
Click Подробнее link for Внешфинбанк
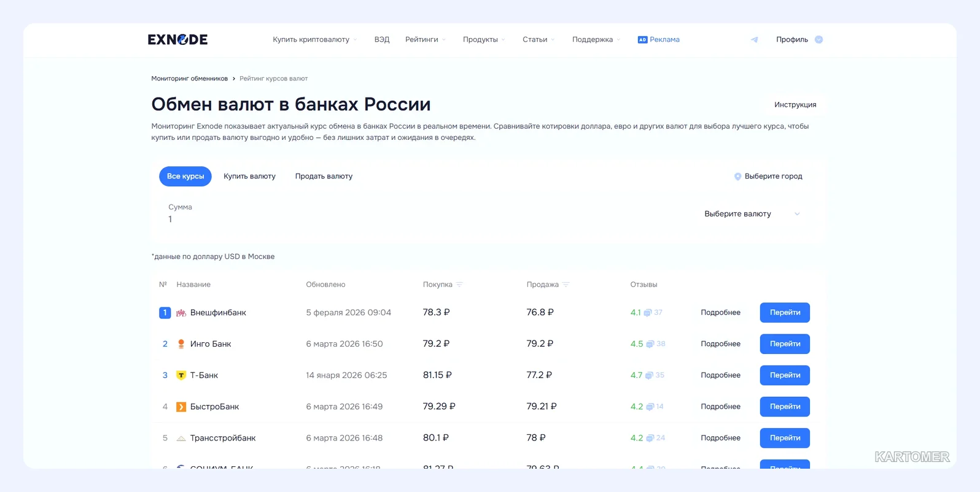tap(720, 313)
